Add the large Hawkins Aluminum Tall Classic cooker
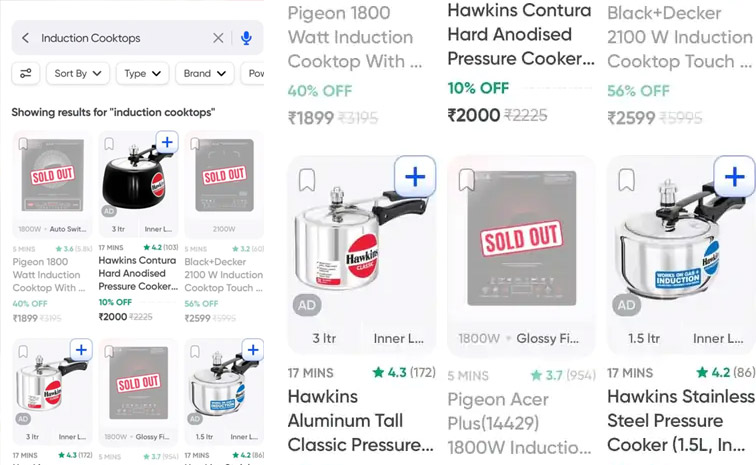 pyautogui.click(x=415, y=177)
